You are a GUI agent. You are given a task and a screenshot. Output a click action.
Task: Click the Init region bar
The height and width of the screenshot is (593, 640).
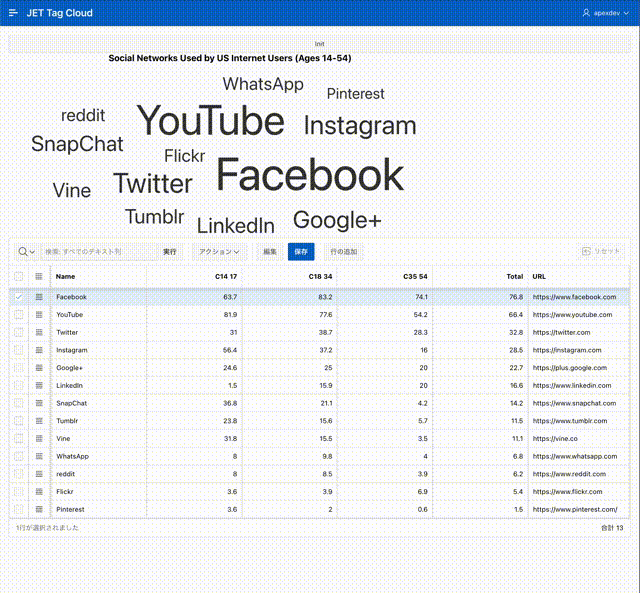click(x=319, y=44)
